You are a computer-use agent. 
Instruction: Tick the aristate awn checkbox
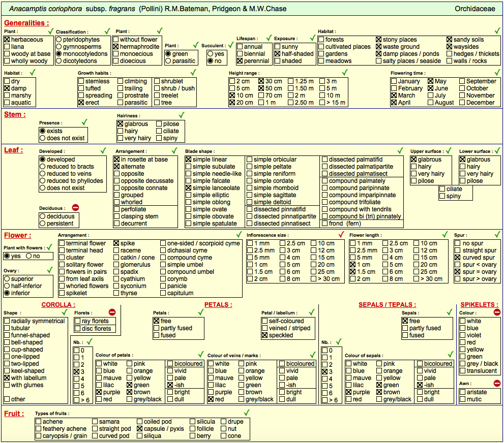coord(462,392)
